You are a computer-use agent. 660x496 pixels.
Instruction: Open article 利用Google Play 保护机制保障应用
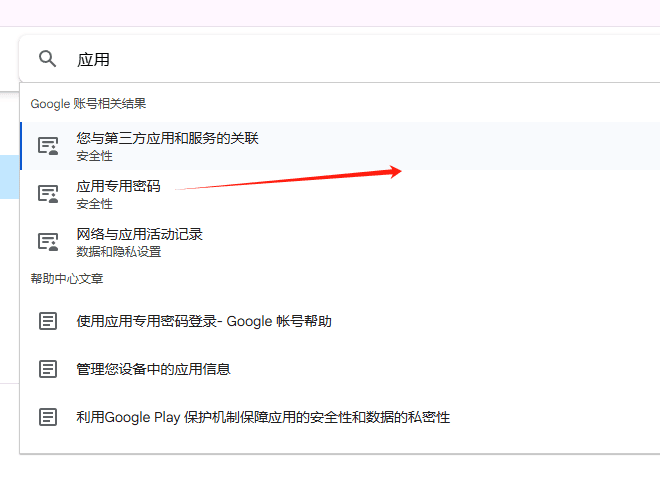340,417
